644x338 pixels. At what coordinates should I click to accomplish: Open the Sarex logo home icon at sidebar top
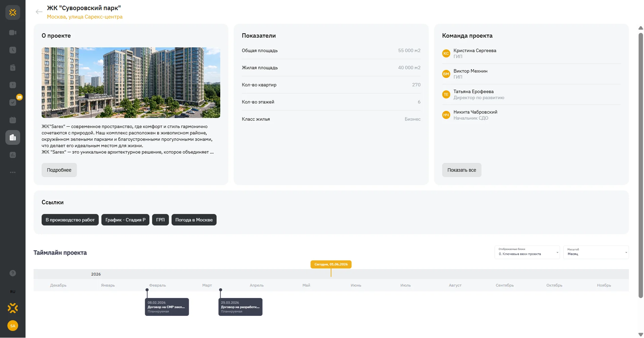point(13,12)
